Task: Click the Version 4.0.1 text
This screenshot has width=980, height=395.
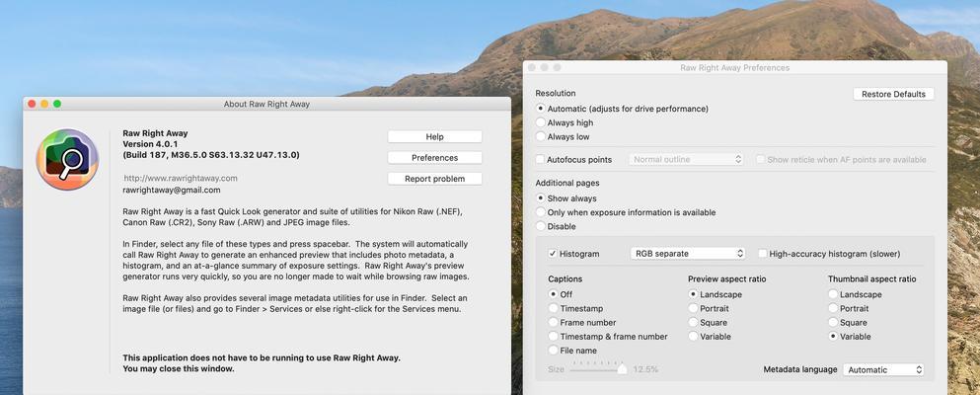Action: 150,144
